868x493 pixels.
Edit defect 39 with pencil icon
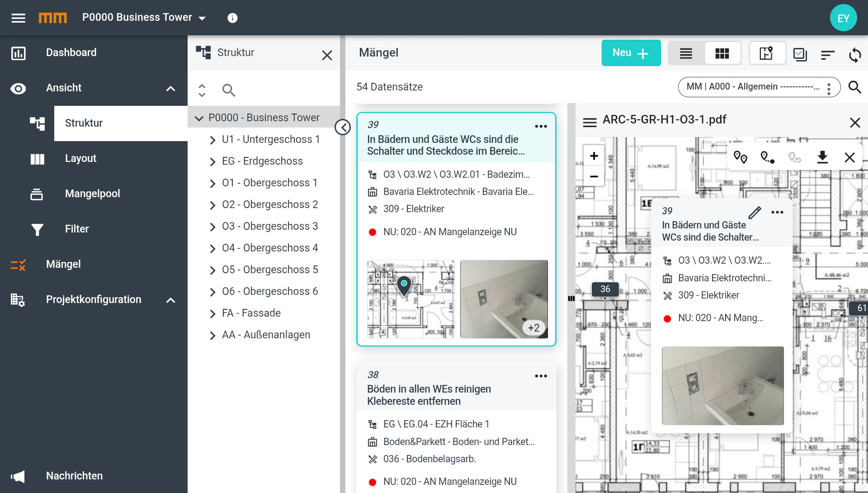click(755, 212)
